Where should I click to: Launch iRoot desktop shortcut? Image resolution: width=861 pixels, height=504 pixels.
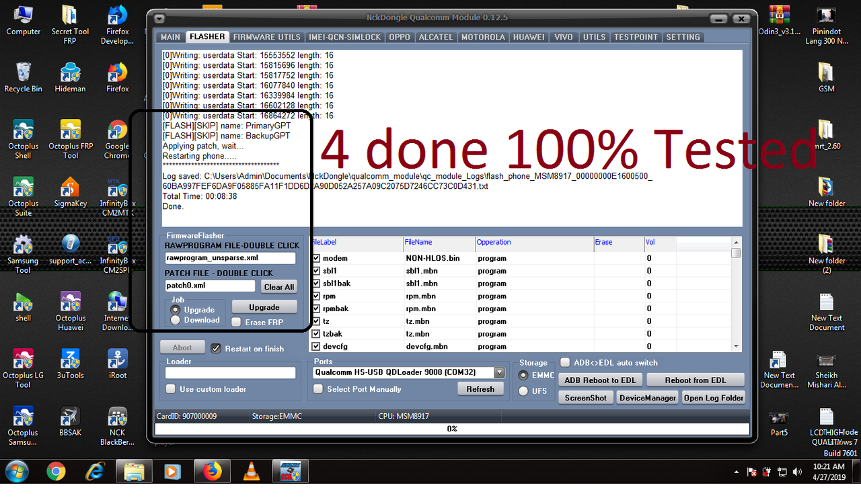coord(117,364)
